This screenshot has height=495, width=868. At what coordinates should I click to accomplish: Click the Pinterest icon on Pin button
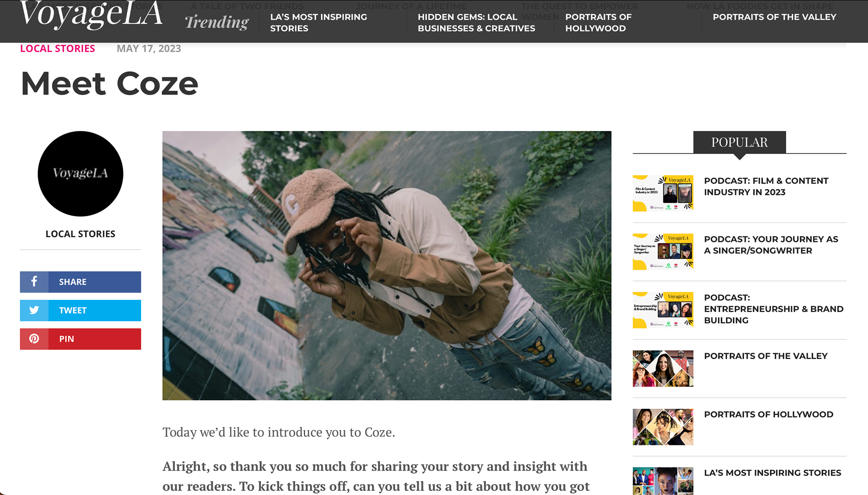(34, 339)
